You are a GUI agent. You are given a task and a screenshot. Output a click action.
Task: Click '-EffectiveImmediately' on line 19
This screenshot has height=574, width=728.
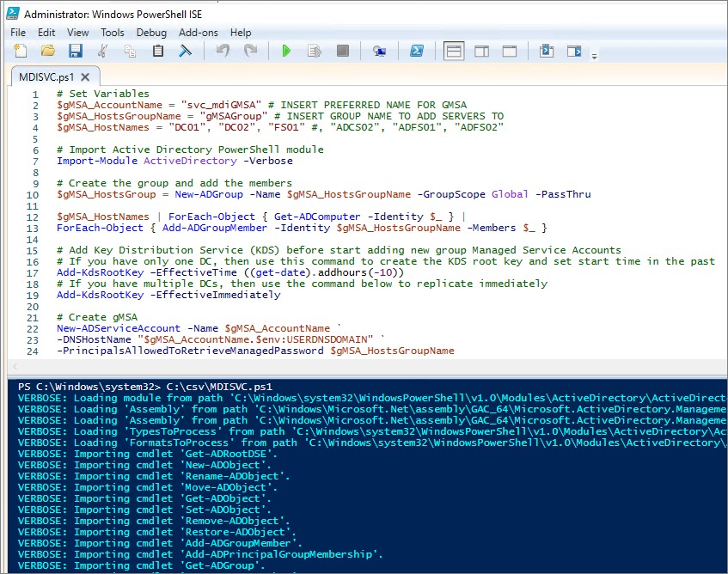(x=216, y=295)
